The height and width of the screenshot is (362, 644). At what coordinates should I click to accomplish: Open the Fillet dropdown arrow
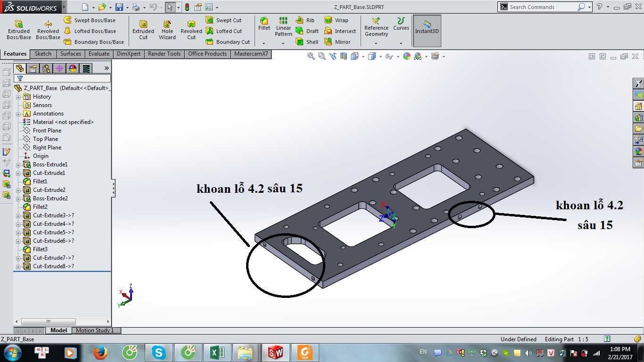[x=264, y=43]
